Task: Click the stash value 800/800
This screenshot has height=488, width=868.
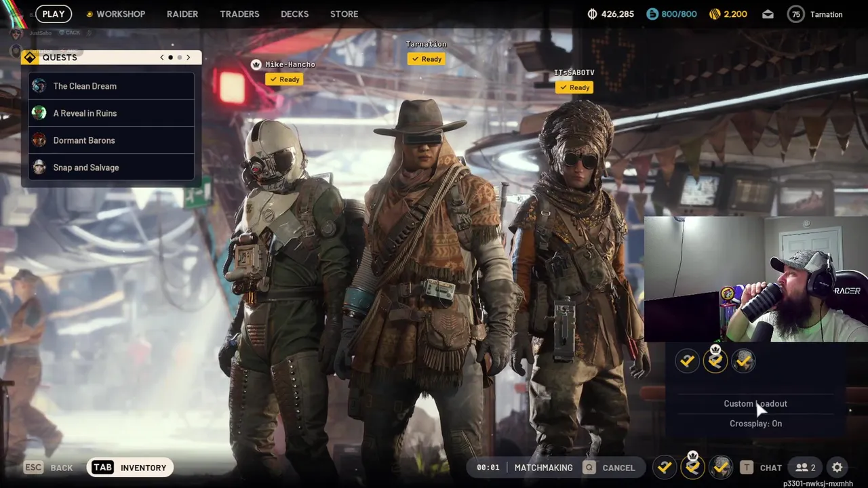Action: point(679,14)
